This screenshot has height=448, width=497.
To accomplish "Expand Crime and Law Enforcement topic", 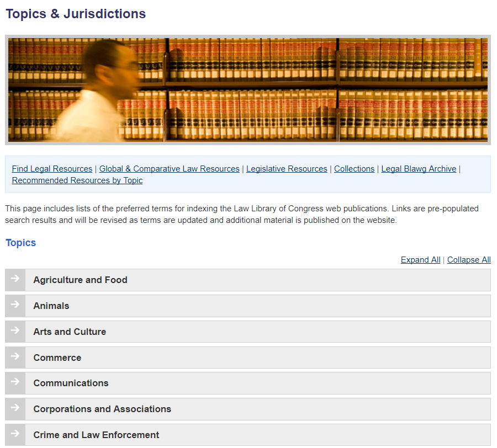I will coord(248,435).
